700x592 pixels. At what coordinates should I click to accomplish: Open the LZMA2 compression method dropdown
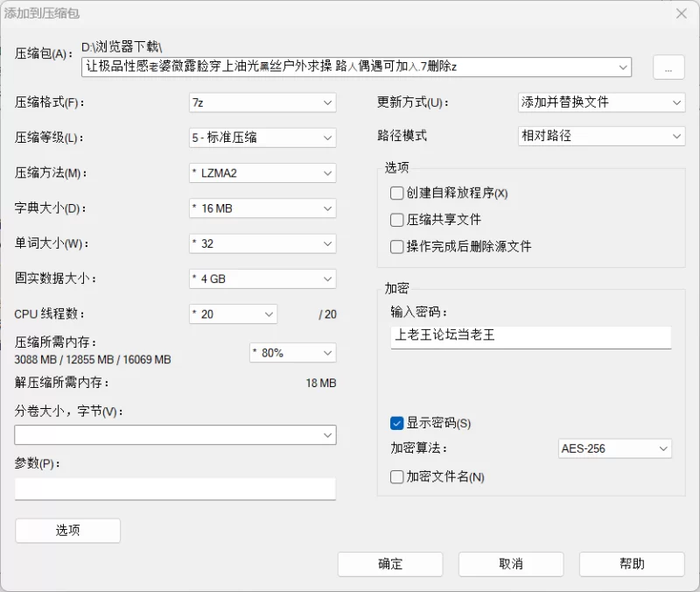(262, 173)
